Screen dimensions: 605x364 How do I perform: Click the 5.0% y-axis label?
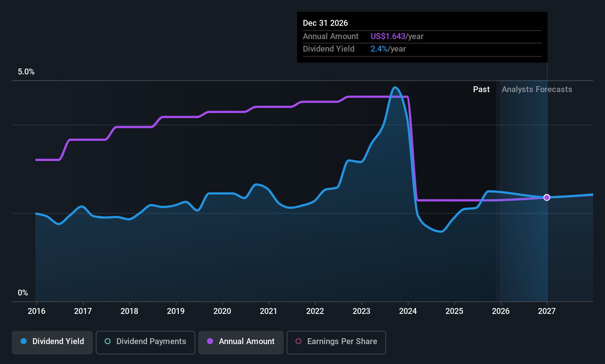26,72
